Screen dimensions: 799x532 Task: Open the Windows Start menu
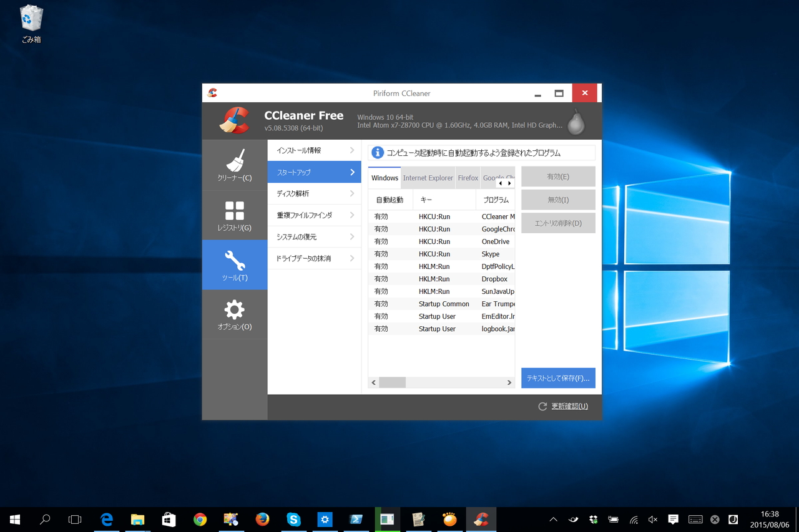pos(15,520)
